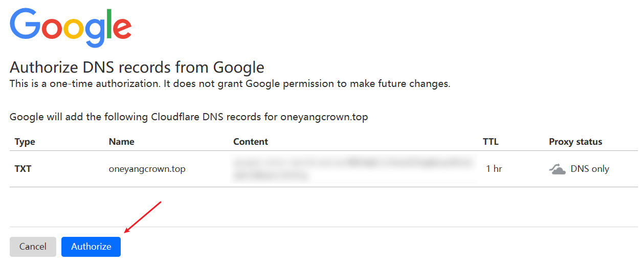Click the red 'e' in Google logo
This screenshot has height=265, width=644.
click(121, 29)
